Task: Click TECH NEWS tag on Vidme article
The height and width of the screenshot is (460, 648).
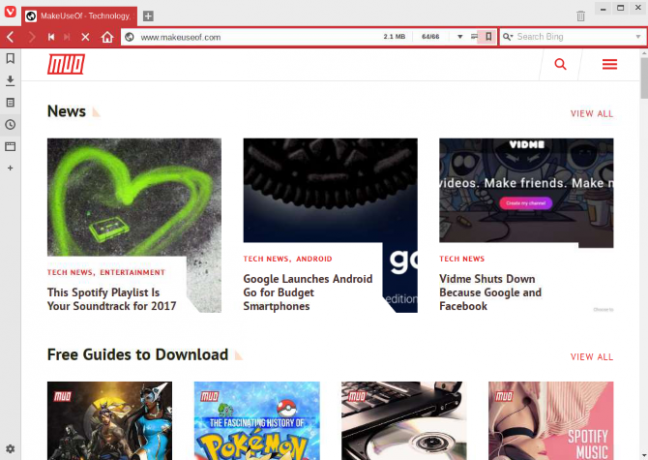Action: click(462, 259)
